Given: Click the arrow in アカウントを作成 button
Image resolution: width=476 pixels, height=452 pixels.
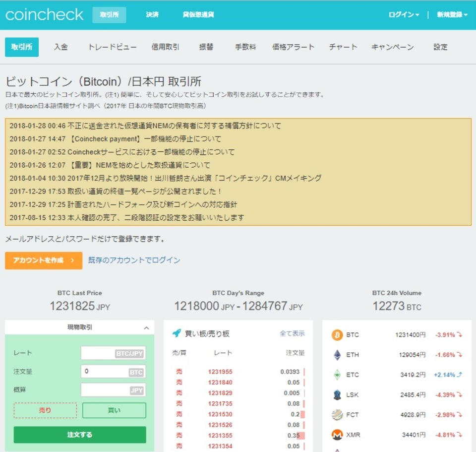Looking at the screenshot, I should point(72,260).
